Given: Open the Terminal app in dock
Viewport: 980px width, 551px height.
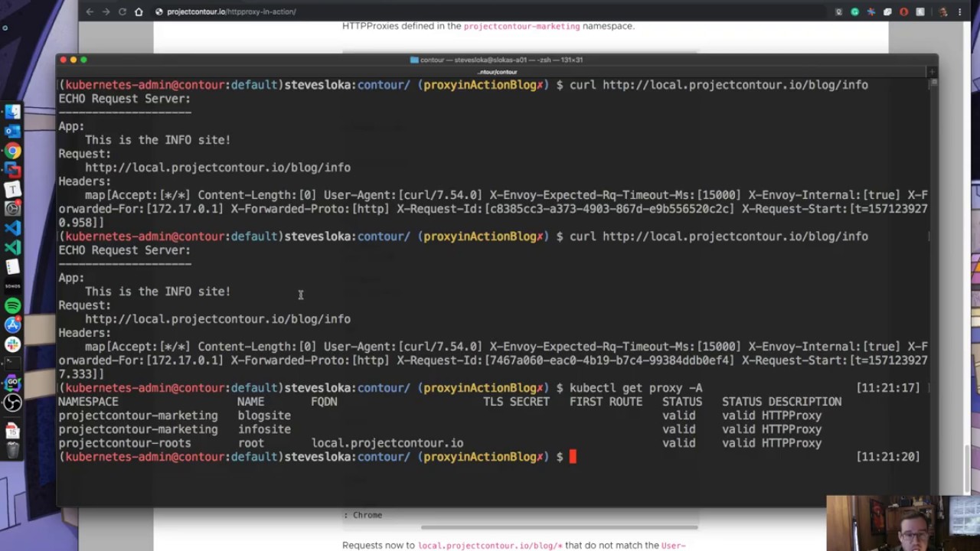Looking at the screenshot, I should coord(12,364).
